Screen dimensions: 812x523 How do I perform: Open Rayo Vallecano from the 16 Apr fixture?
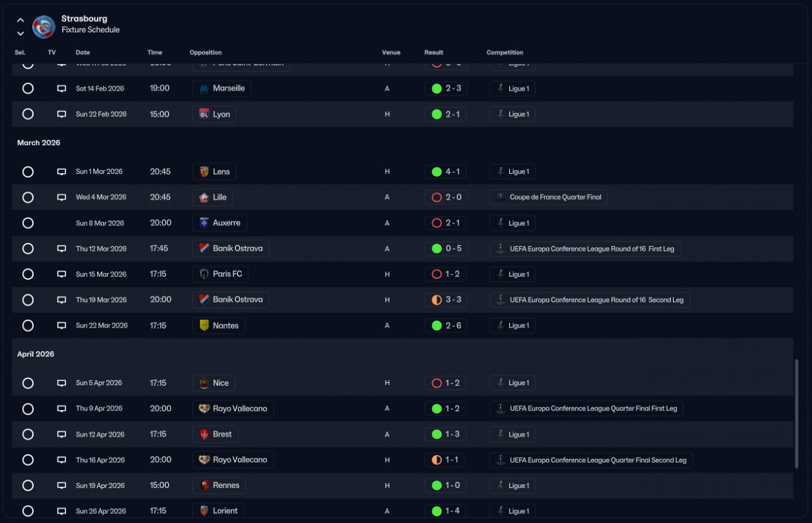pos(233,460)
